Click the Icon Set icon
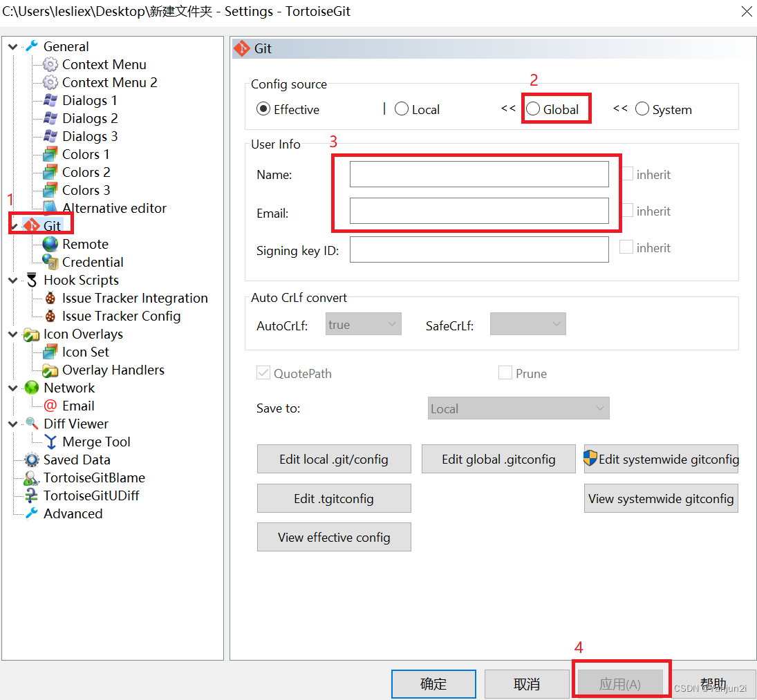Image resolution: width=757 pixels, height=700 pixels. click(50, 352)
